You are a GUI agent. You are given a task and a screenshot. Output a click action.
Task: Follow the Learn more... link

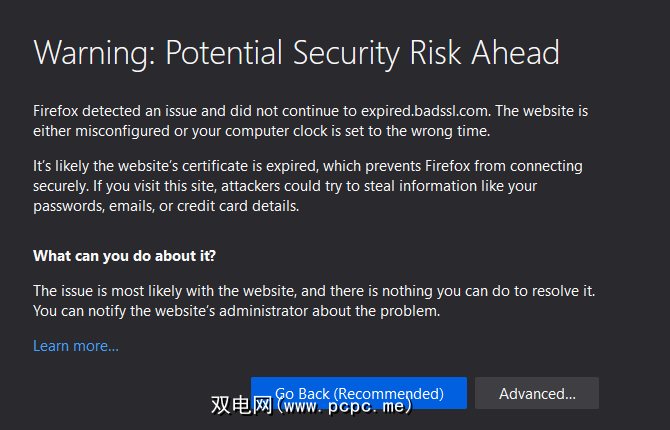click(x=76, y=346)
